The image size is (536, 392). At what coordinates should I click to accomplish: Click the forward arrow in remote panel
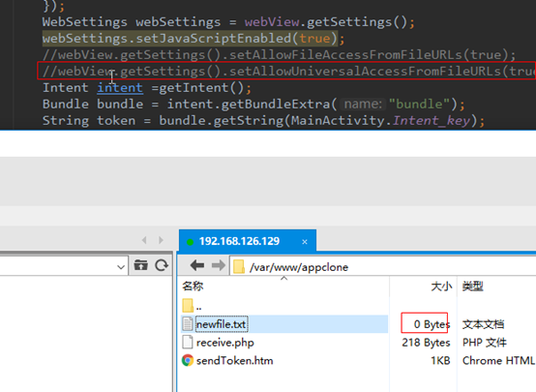[x=218, y=265]
